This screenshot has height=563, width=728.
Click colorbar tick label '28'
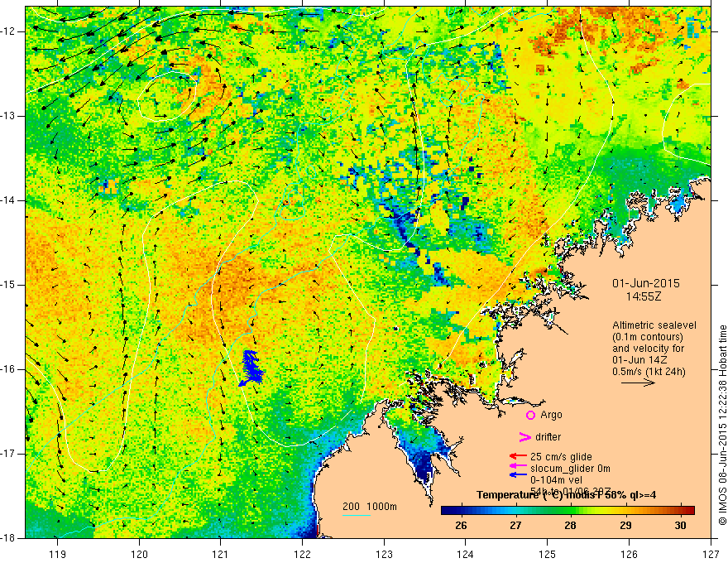point(571,526)
